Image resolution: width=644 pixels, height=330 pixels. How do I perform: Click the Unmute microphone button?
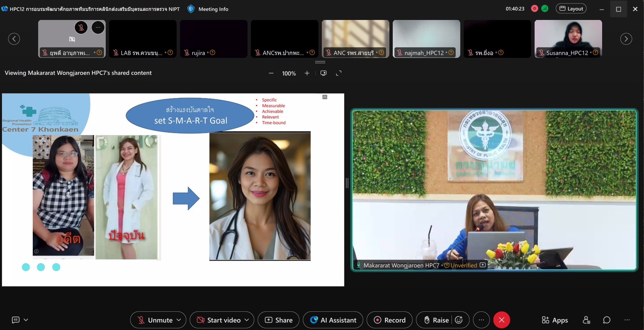[x=155, y=320]
